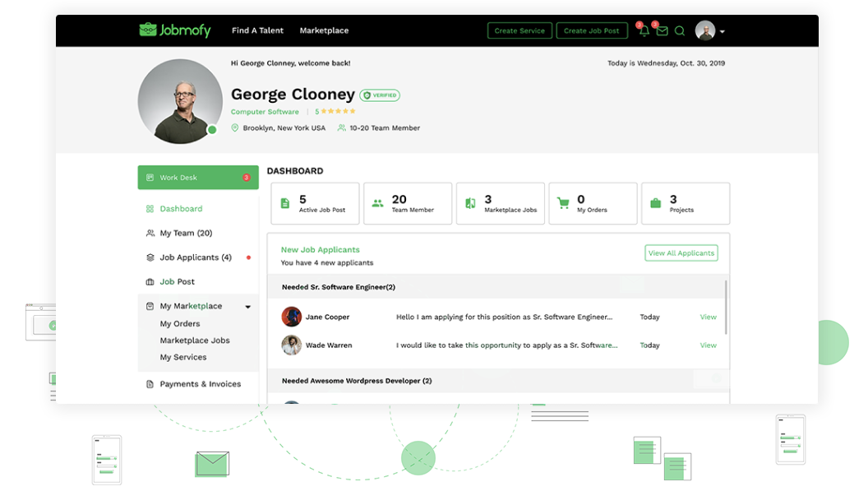This screenshot has width=868, height=491.
Task: Click the applicants list scrollbar
Action: click(726, 307)
